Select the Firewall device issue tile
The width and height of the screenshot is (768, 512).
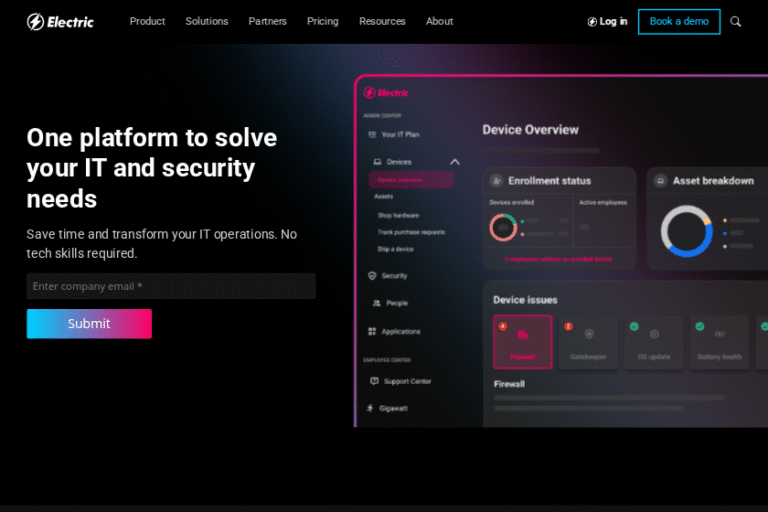pyautogui.click(x=522, y=342)
